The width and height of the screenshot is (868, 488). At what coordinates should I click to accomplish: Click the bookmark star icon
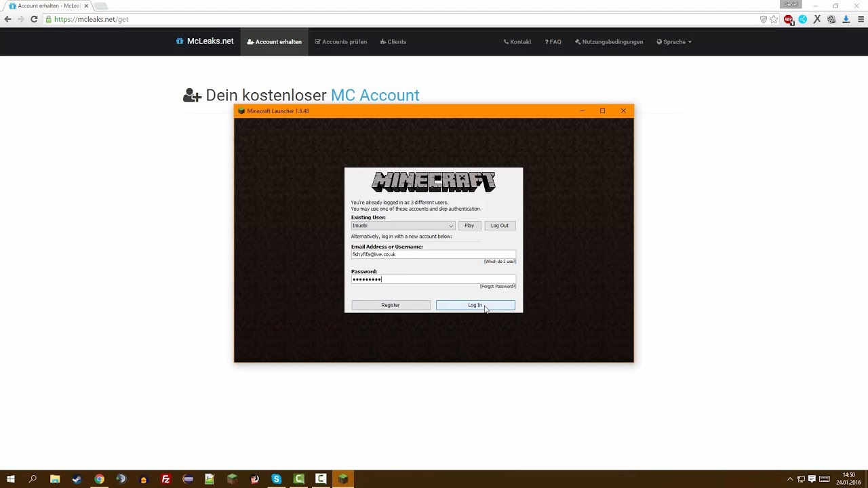click(774, 19)
